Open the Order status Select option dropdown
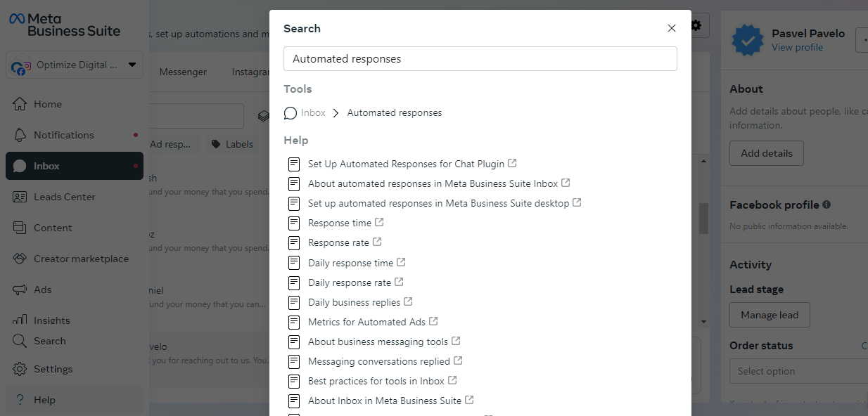This screenshot has height=416, width=868. (798, 371)
